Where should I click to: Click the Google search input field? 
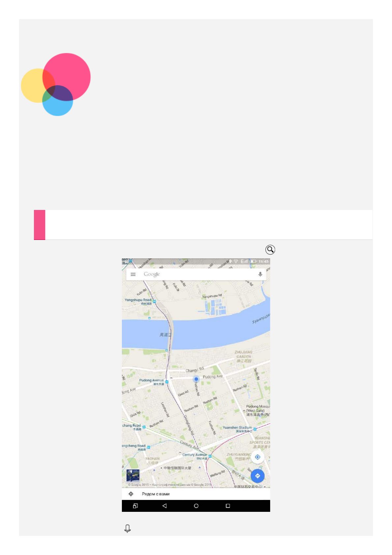(196, 274)
